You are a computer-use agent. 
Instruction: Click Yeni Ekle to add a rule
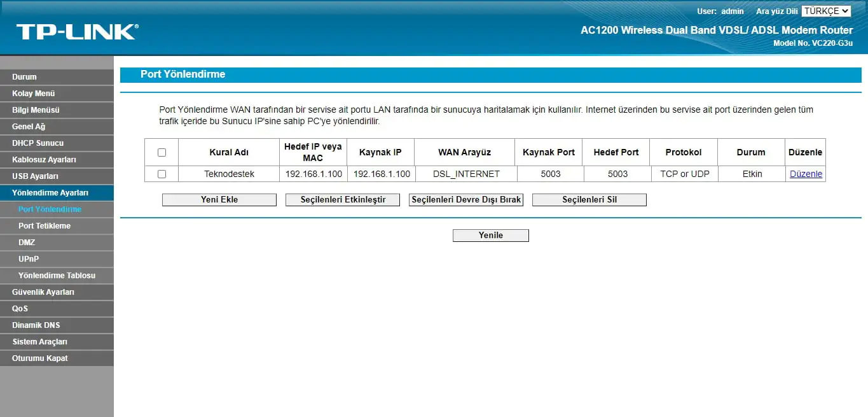coord(219,199)
